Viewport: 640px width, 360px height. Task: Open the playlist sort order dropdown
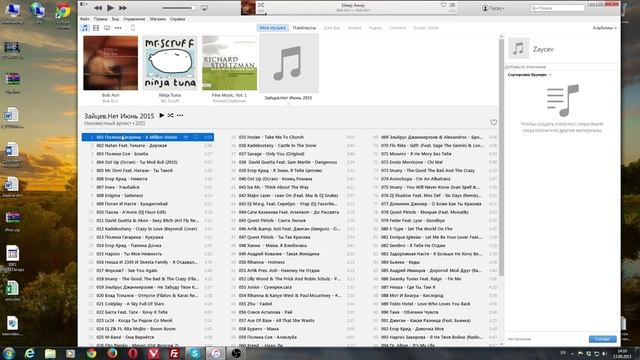(529, 75)
